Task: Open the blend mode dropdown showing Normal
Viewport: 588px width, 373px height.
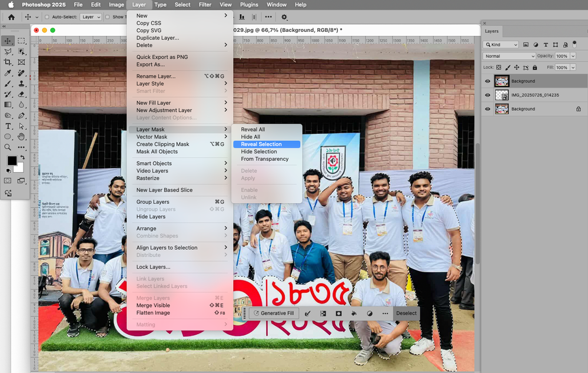Action: pos(509,55)
